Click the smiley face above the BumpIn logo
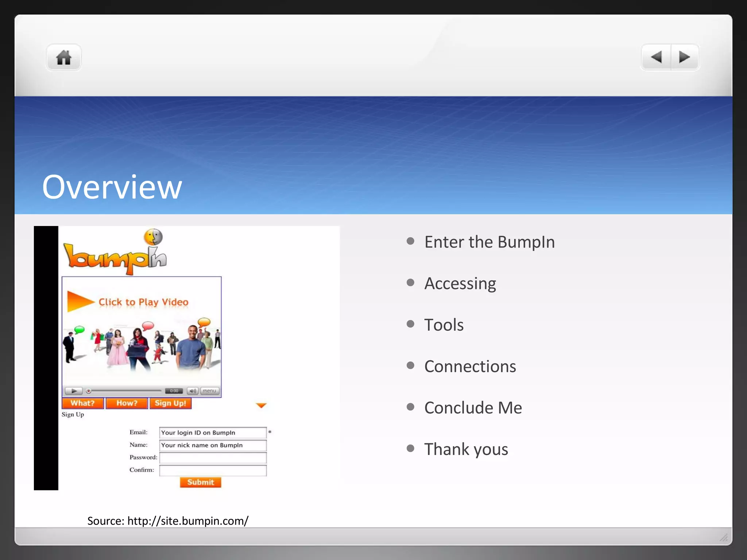This screenshot has height=560, width=747. point(153,237)
